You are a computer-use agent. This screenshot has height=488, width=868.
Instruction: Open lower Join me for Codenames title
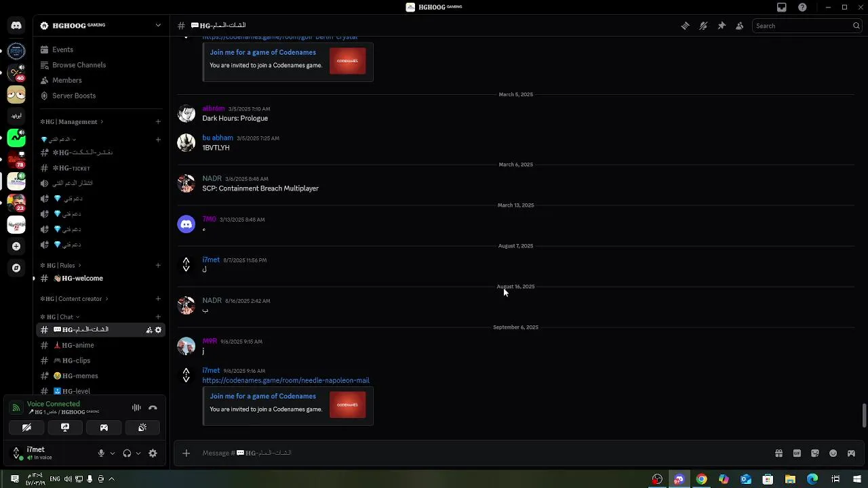coord(262,396)
